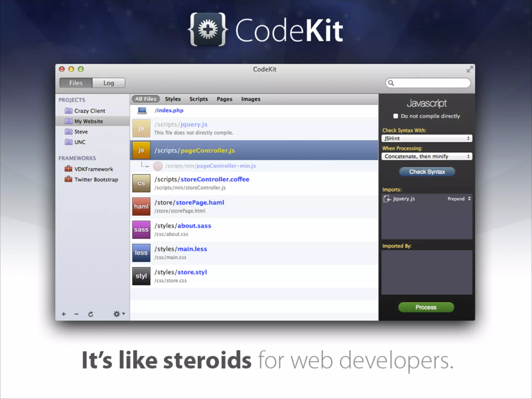Enable Do not compile directly checkbox
Screen dimensions: 532x399
pos(396,116)
